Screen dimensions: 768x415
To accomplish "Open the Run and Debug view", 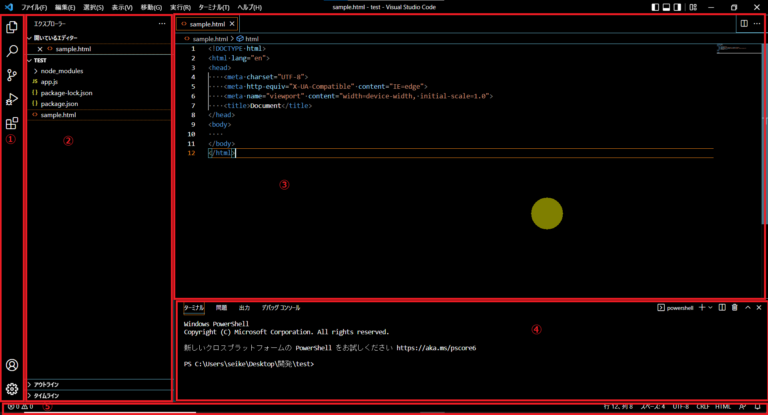I will pyautogui.click(x=12, y=99).
